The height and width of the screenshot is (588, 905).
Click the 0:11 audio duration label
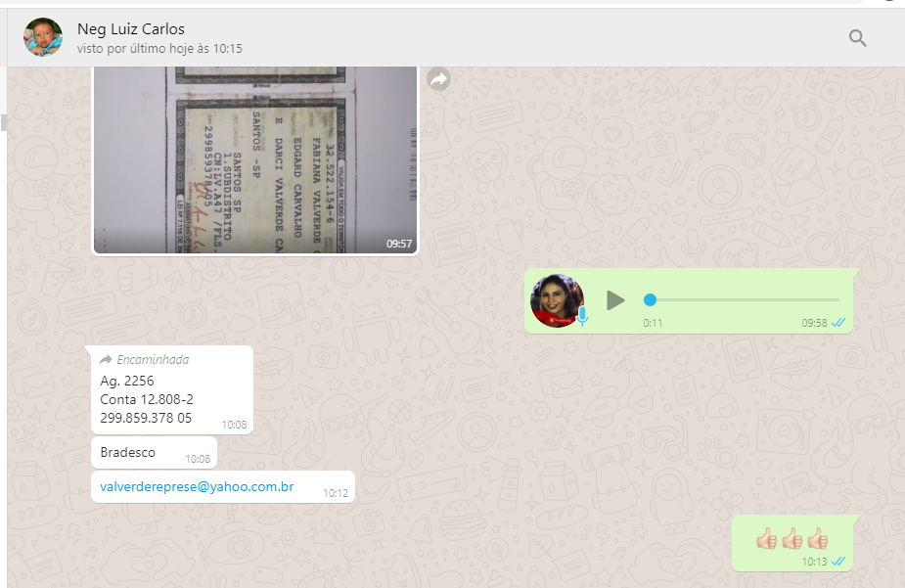pyautogui.click(x=653, y=322)
